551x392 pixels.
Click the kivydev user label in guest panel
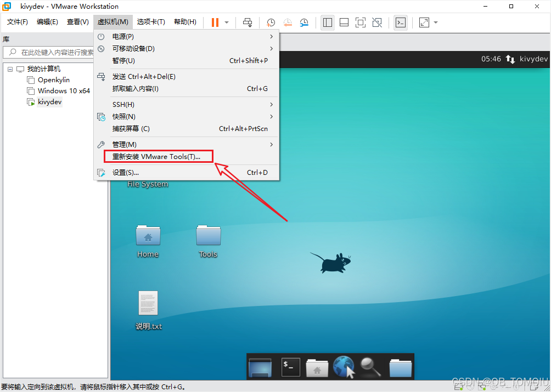click(533, 59)
